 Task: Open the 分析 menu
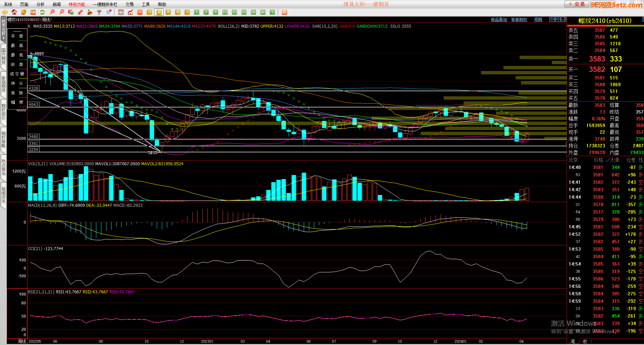[x=40, y=4]
